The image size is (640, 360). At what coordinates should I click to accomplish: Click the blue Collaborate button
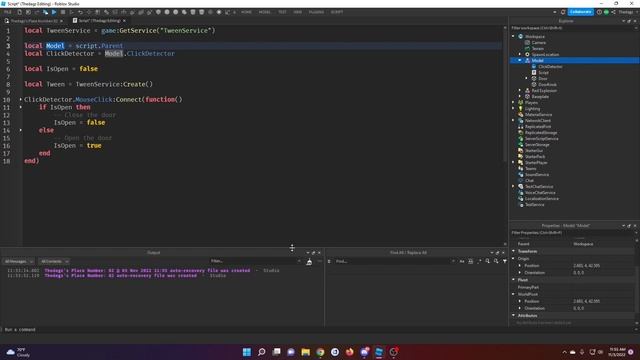[x=580, y=12]
